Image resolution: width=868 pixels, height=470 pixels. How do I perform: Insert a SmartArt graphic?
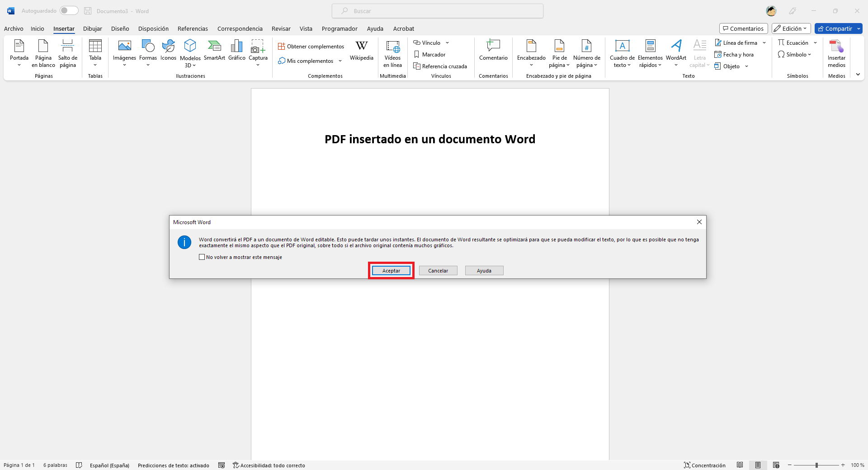tap(214, 51)
